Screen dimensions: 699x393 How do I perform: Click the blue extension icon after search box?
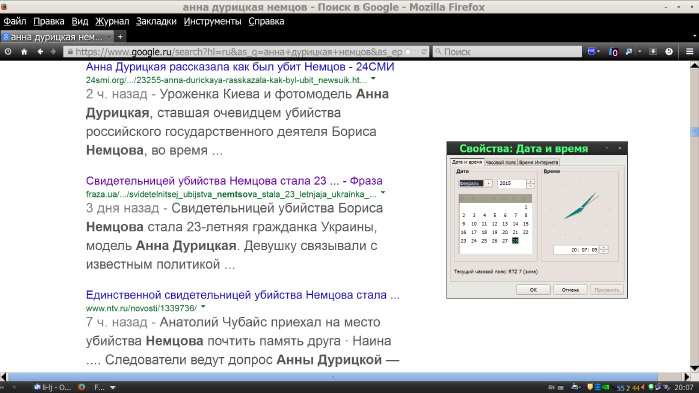592,52
